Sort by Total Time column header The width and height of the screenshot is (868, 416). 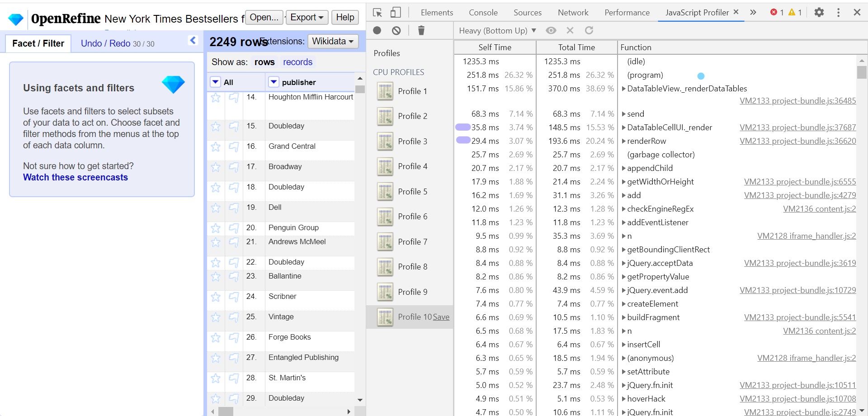576,47
